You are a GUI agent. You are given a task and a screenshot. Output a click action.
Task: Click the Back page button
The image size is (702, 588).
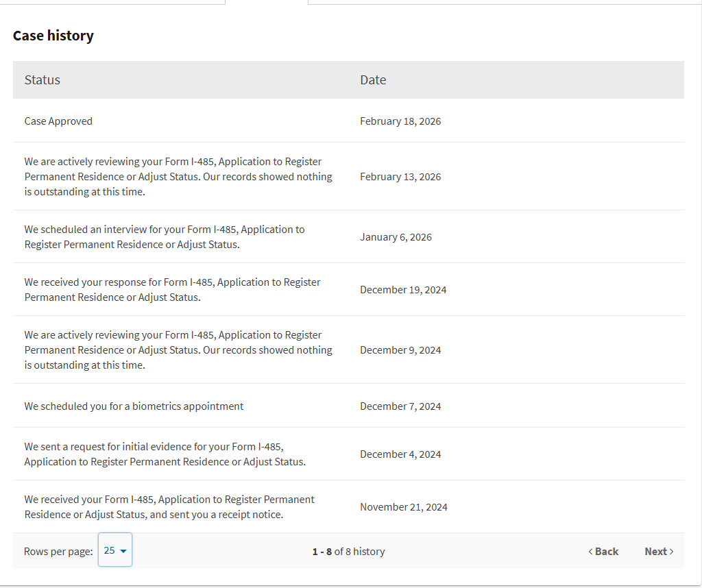[x=603, y=552]
